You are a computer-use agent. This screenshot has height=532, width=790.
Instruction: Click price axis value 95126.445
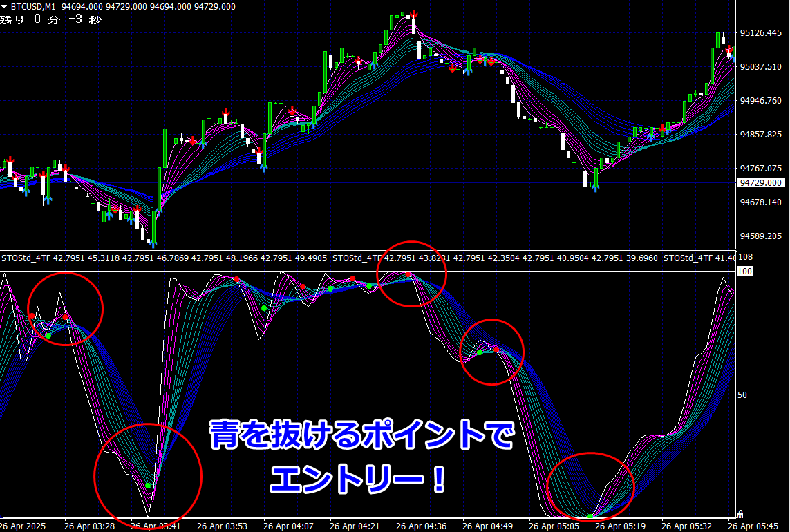[x=761, y=32]
